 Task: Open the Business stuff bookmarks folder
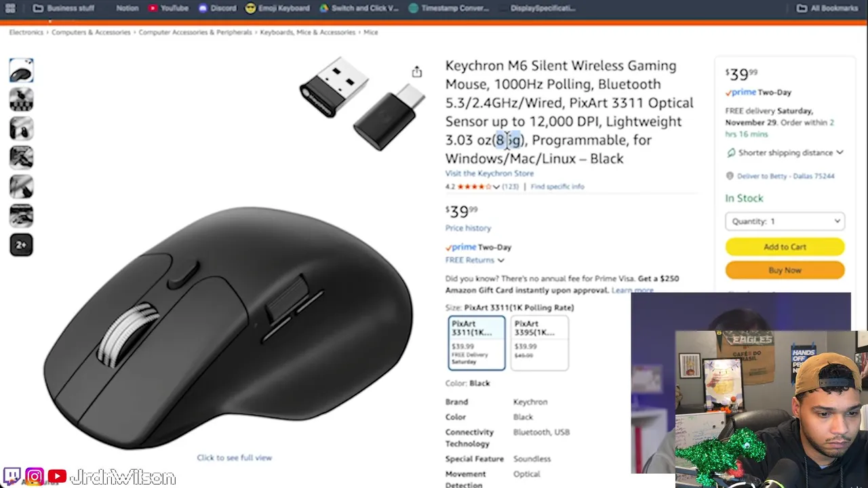click(x=64, y=8)
